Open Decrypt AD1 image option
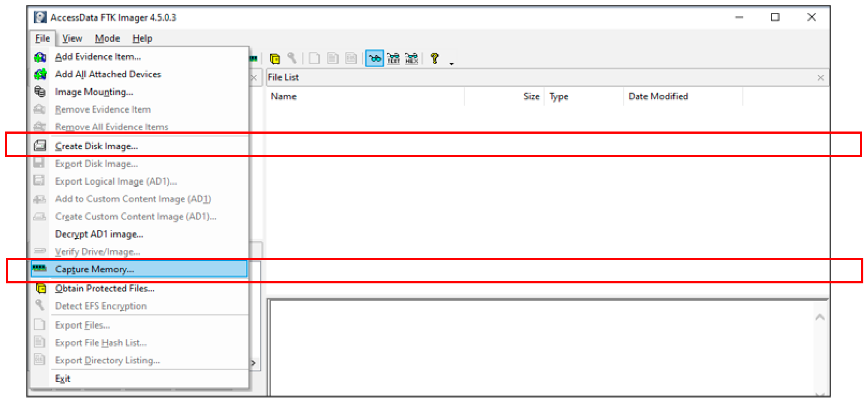Screen dimensions: 868x403 [x=99, y=234]
